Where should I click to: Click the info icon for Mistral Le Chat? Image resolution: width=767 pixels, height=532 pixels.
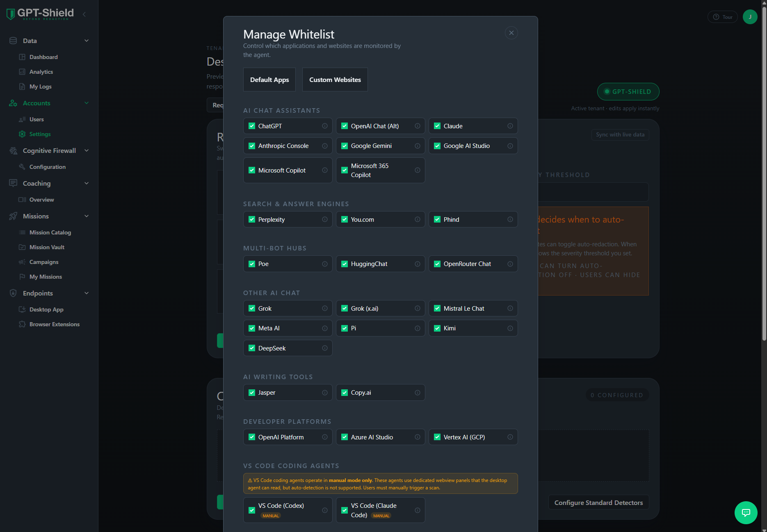(x=510, y=308)
